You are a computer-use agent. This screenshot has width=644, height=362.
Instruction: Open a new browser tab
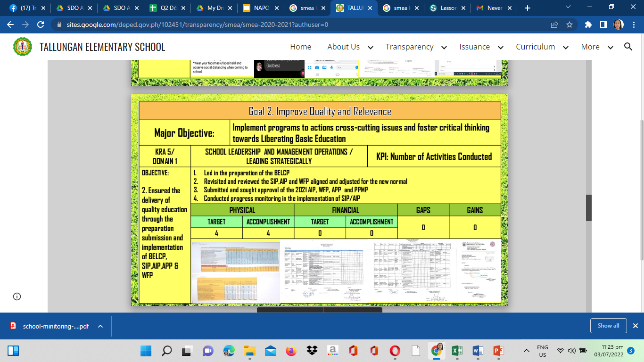click(528, 8)
